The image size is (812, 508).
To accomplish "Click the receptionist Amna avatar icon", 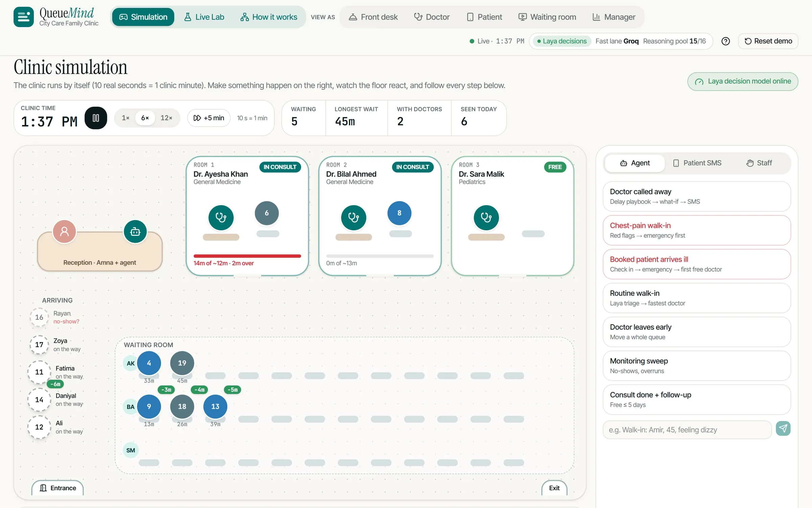I will (64, 232).
